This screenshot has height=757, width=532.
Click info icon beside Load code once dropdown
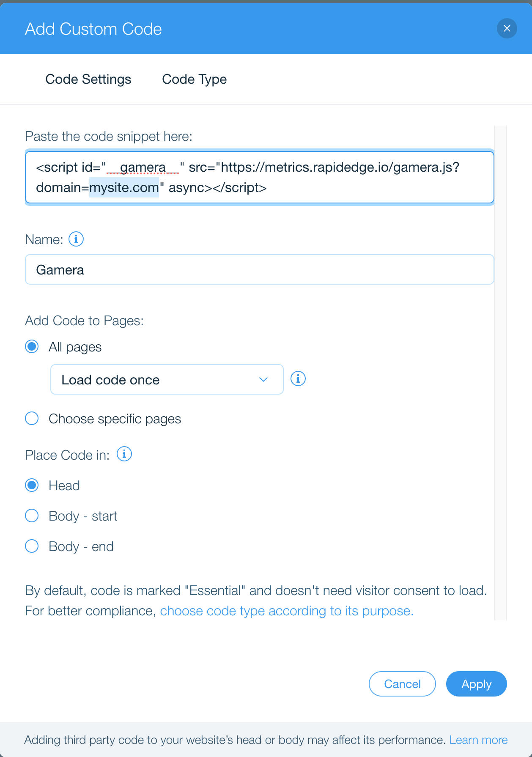point(298,378)
